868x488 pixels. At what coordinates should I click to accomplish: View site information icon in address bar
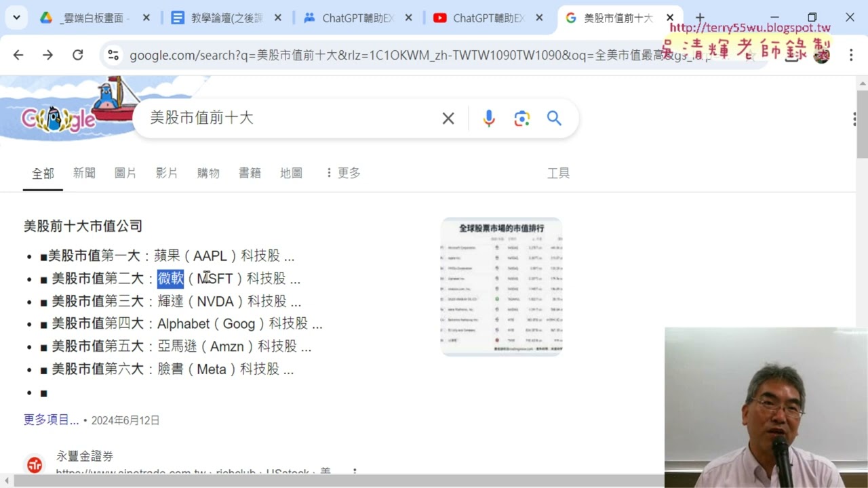click(x=113, y=55)
